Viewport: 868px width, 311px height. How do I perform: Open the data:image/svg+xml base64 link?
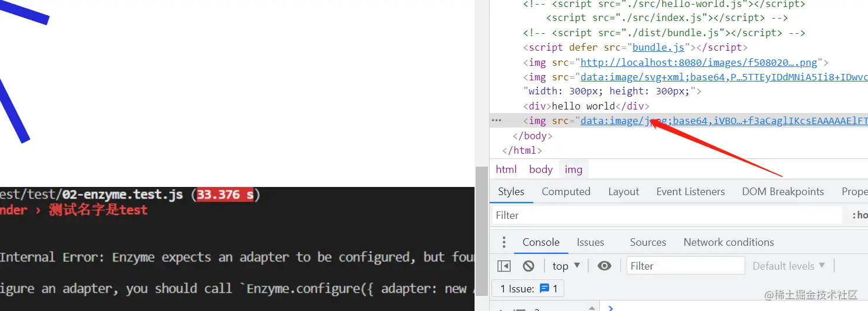click(x=724, y=77)
